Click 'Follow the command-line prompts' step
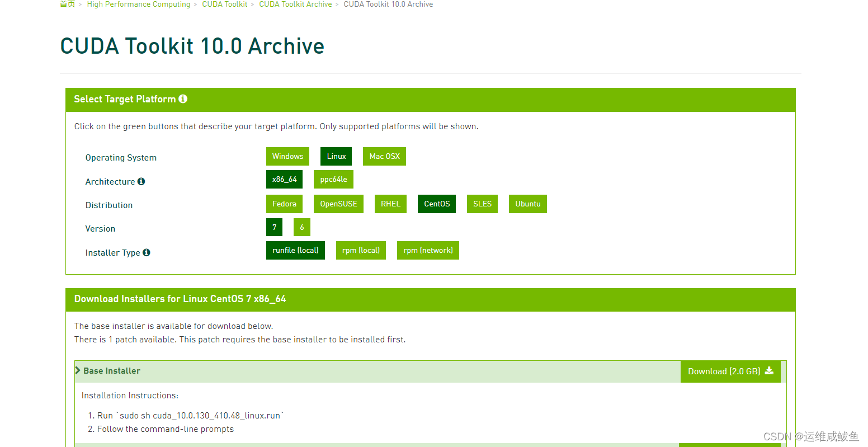Viewport: 868px width, 447px height. [166, 429]
